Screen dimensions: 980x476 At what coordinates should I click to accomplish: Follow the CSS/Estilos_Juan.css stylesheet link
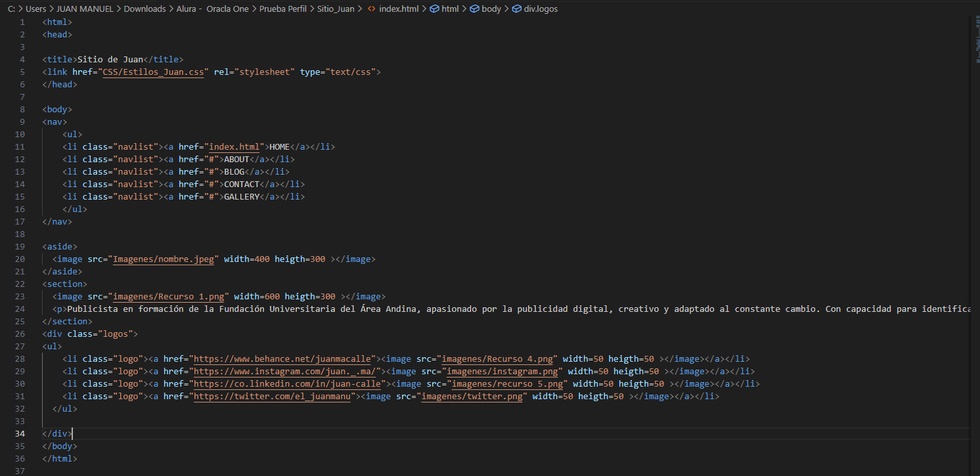pyautogui.click(x=153, y=72)
